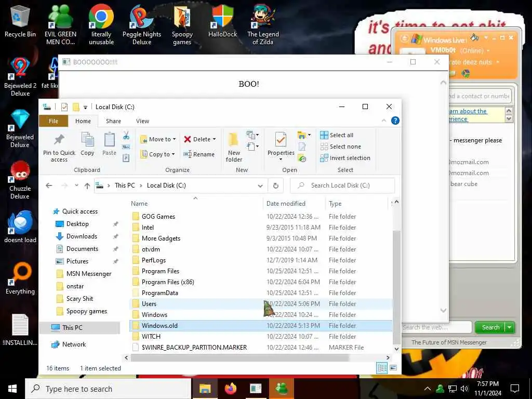This screenshot has height=399, width=532.
Task: Refresh the Local Disk (C:) view
Action: point(276,185)
